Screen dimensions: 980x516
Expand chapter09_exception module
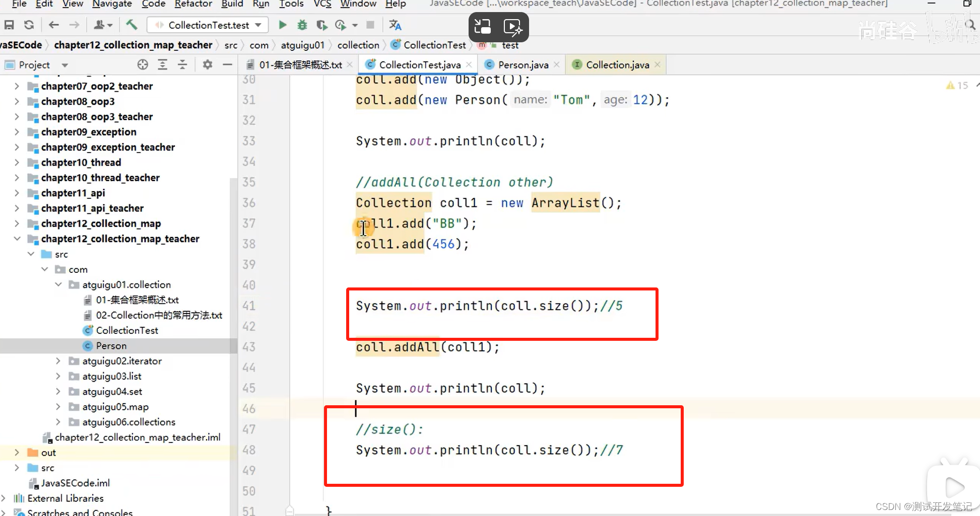pyautogui.click(x=17, y=132)
